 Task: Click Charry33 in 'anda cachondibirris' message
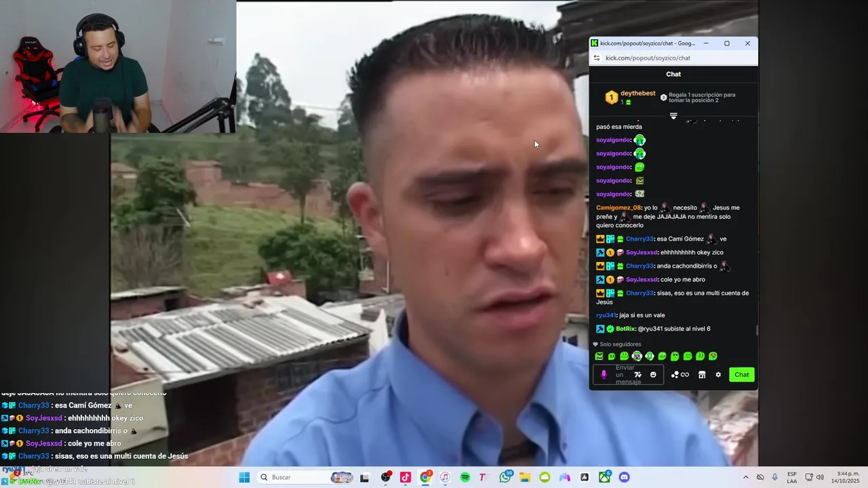[x=639, y=266]
